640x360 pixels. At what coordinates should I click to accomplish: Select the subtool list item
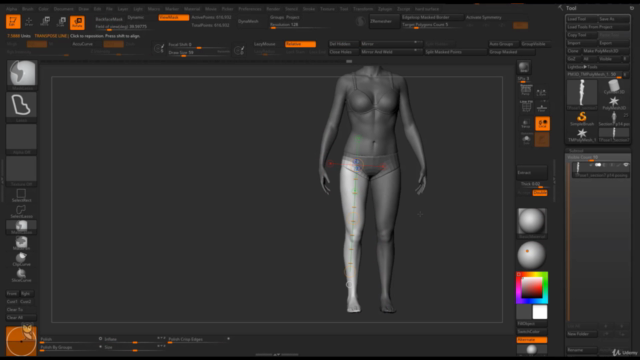point(600,170)
